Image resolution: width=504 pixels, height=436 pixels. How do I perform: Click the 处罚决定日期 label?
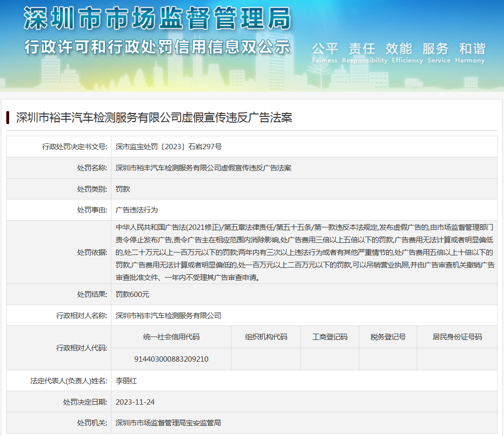pos(85,402)
